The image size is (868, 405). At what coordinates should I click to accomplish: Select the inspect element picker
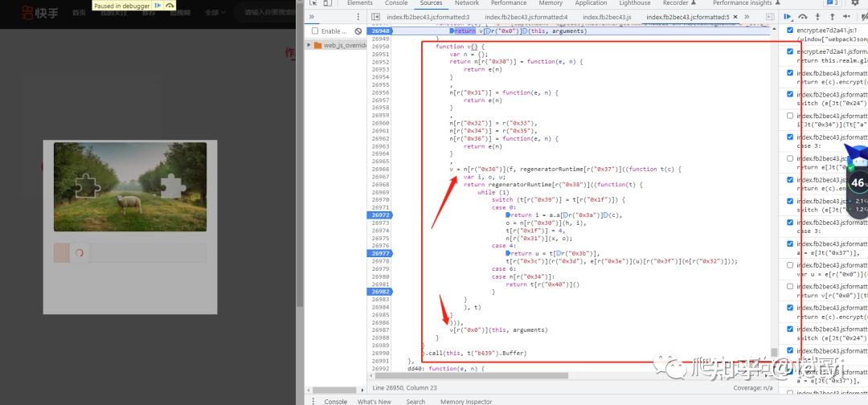pos(313,2)
